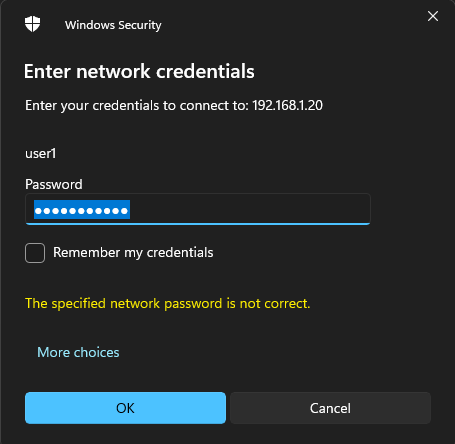Click the blue underline beneath the password box
This screenshot has width=455, height=444.
198,224
